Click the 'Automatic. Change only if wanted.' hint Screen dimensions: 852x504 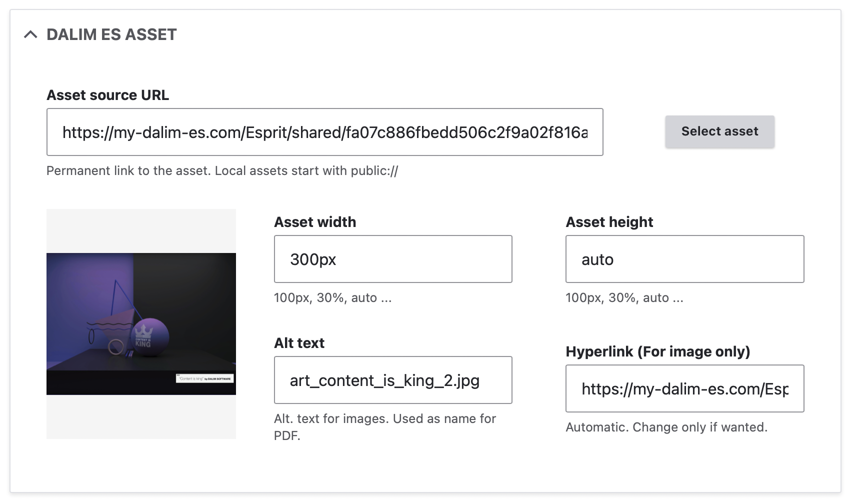coord(666,427)
